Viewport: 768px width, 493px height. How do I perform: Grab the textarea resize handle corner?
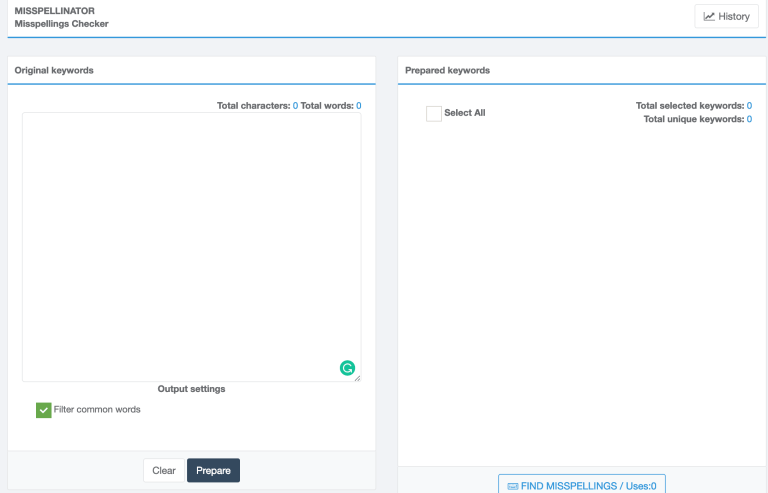[357, 378]
